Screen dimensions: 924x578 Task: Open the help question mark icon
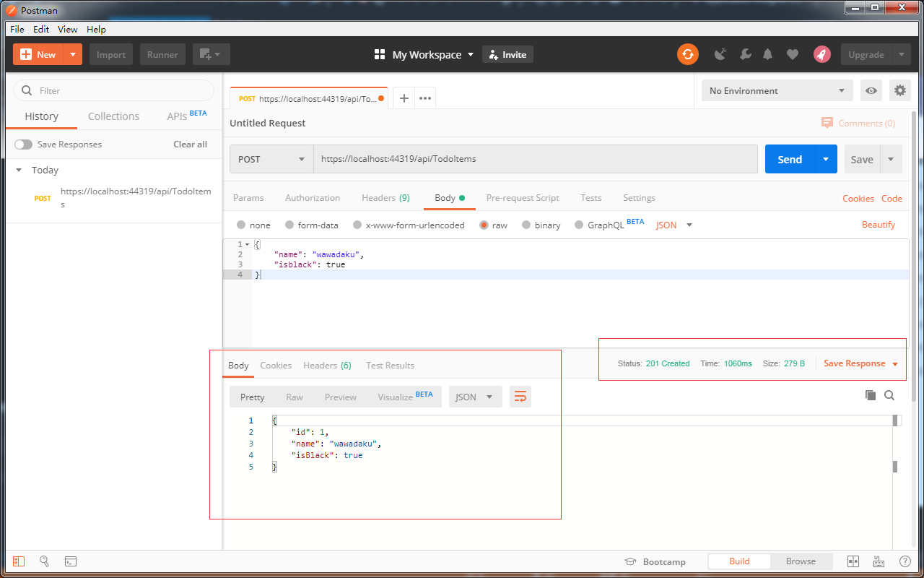[x=905, y=561]
